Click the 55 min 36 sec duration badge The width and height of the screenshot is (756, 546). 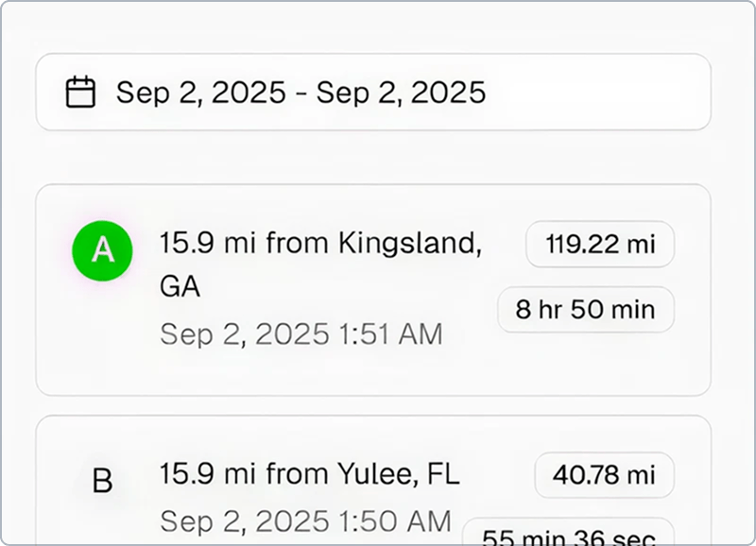pyautogui.click(x=569, y=536)
